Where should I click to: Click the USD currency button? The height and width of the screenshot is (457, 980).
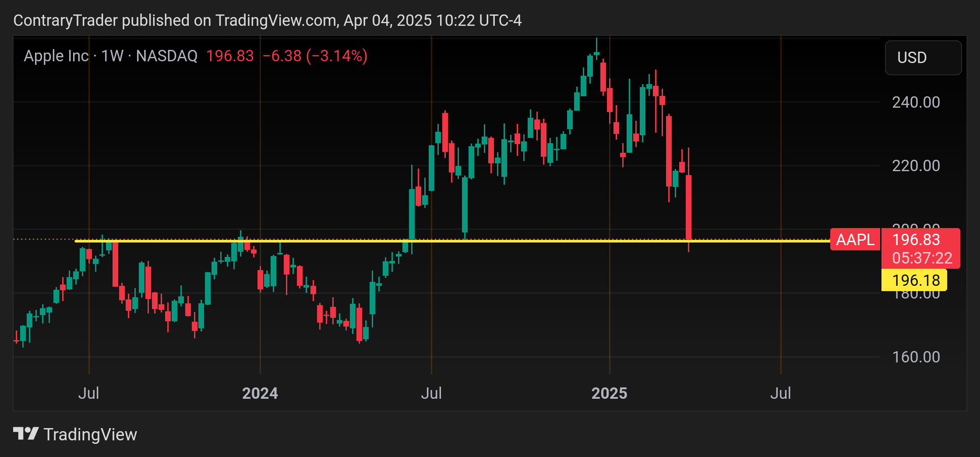(923, 58)
